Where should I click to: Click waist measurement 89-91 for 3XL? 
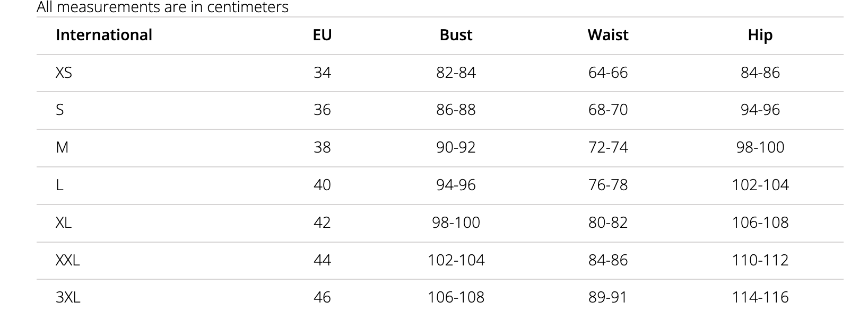pos(607,297)
